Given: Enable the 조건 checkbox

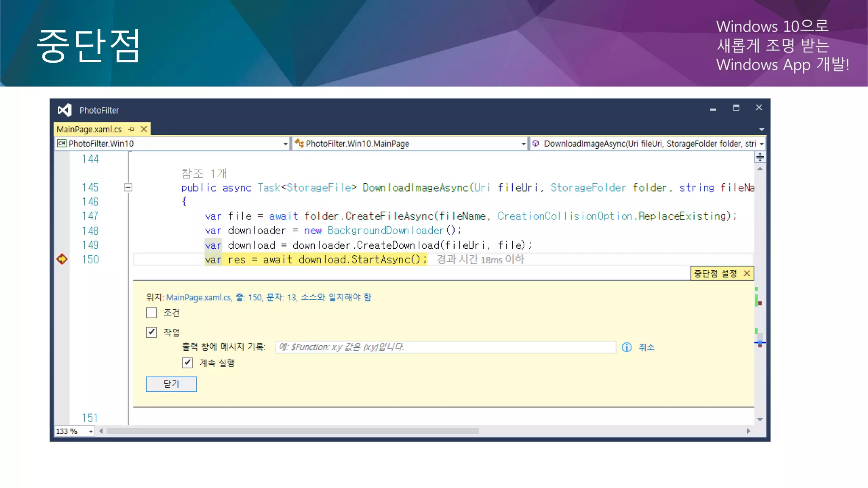Looking at the screenshot, I should 151,313.
